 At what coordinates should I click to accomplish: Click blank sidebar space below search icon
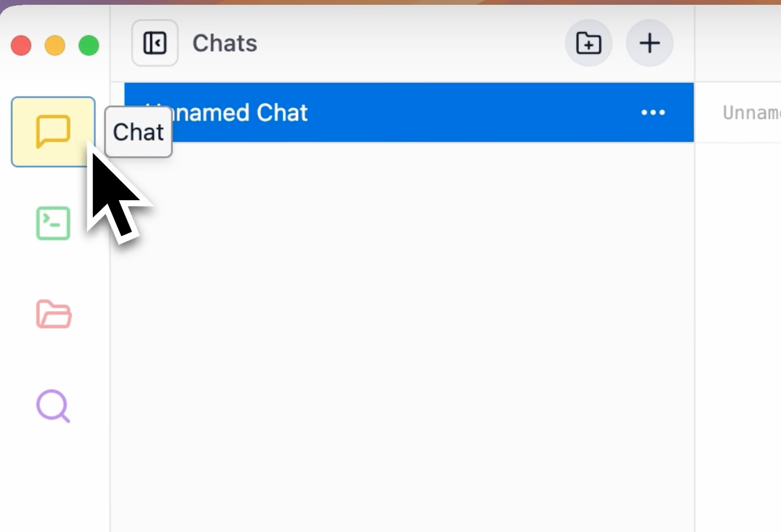point(53,478)
